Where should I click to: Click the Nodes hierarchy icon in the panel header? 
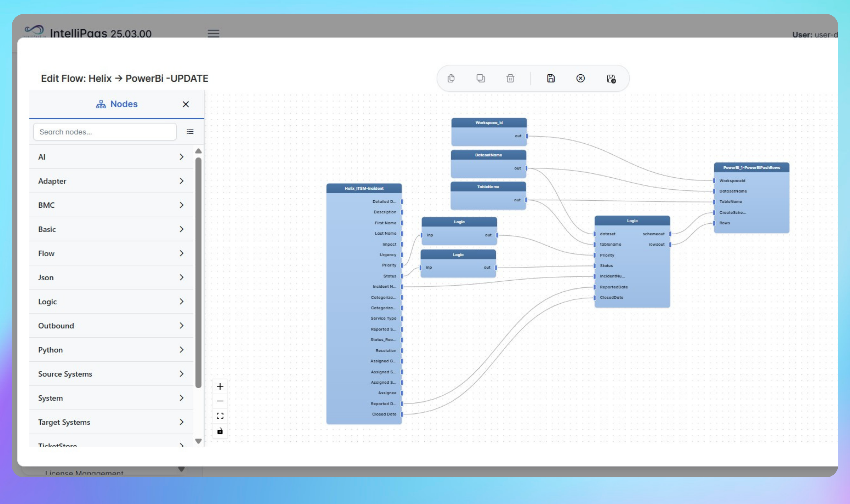coord(101,104)
